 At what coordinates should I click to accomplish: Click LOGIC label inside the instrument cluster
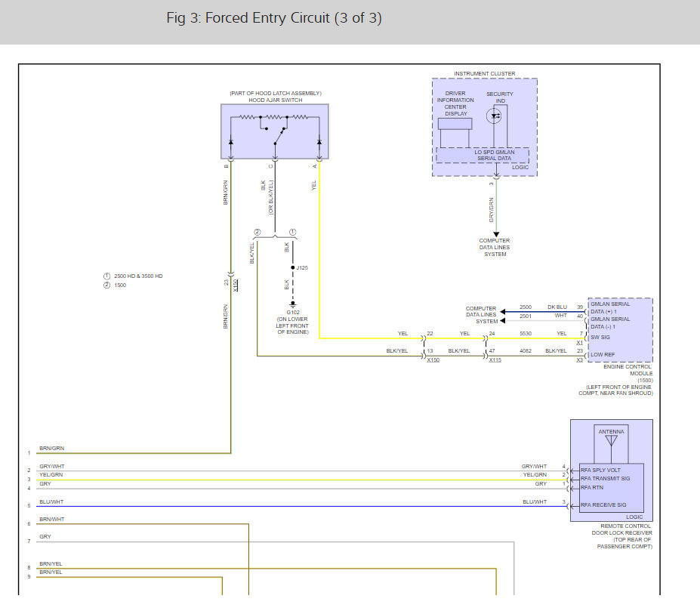520,167
